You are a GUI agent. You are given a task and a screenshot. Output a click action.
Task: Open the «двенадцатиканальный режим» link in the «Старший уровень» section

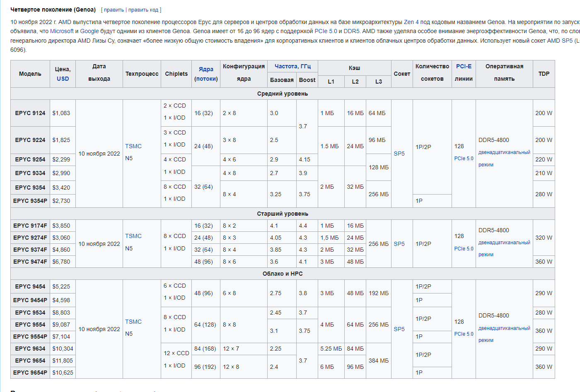(504, 248)
